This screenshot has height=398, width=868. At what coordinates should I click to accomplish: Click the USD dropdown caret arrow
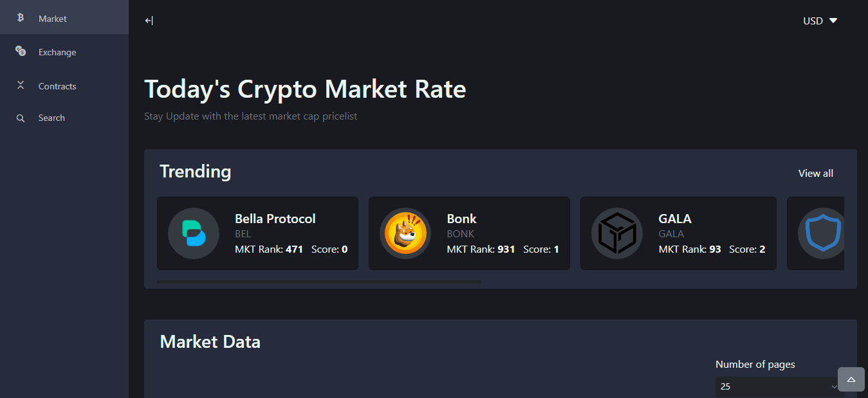tap(833, 21)
